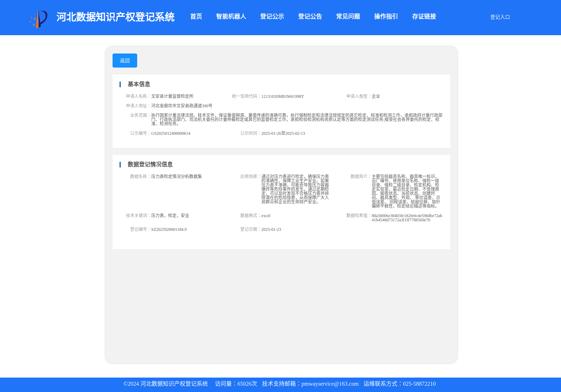The width and height of the screenshot is (561, 392).
Task: Click the 登记入口 link
Action: (x=500, y=17)
